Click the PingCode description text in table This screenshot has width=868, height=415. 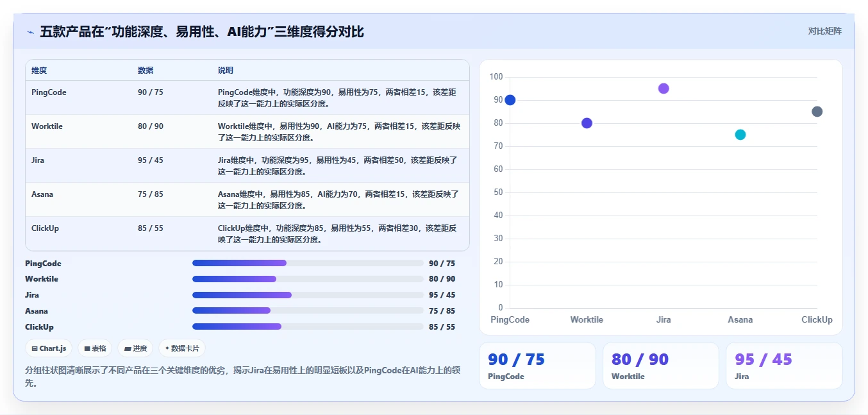(338, 98)
